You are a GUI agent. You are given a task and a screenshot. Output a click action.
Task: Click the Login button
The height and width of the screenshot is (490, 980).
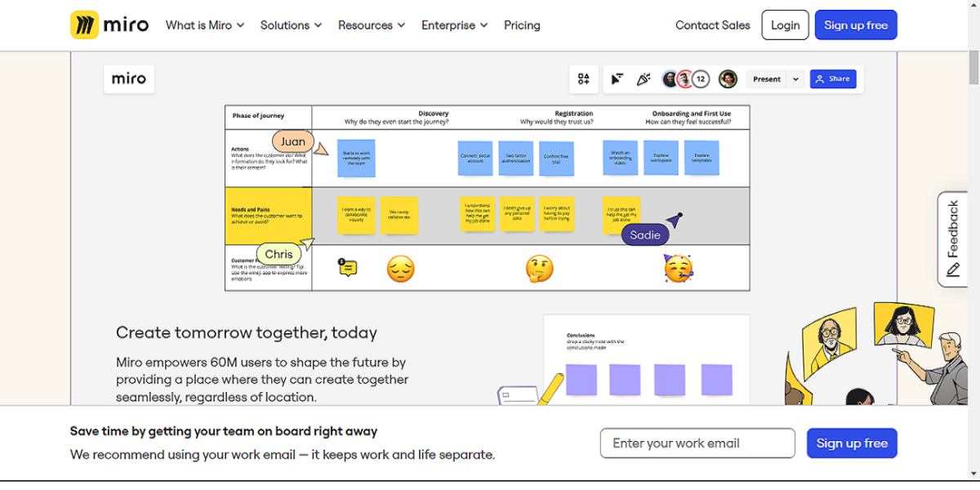[785, 24]
